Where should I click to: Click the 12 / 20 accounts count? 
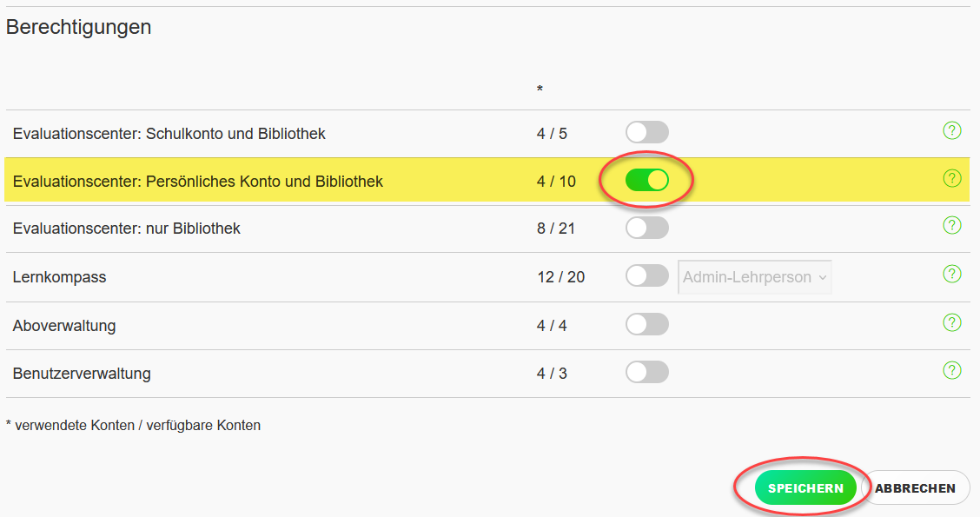(560, 277)
